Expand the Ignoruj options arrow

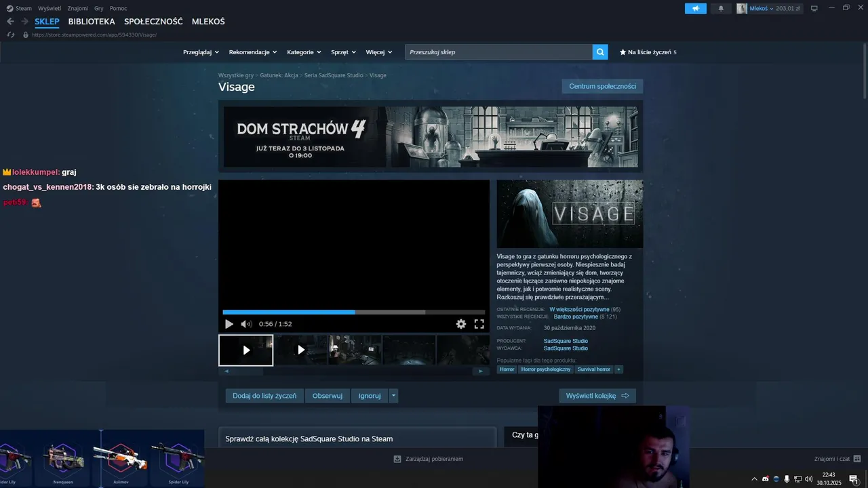click(x=393, y=396)
